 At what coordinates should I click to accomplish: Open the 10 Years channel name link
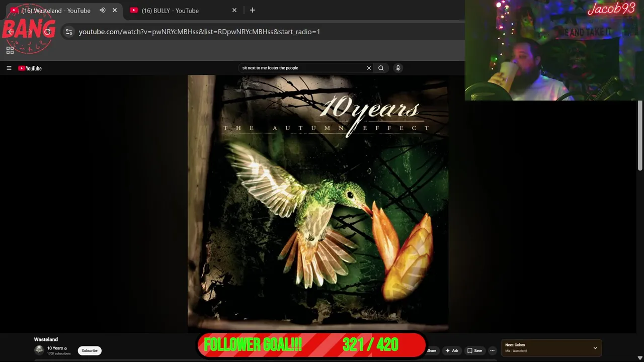[55, 348]
